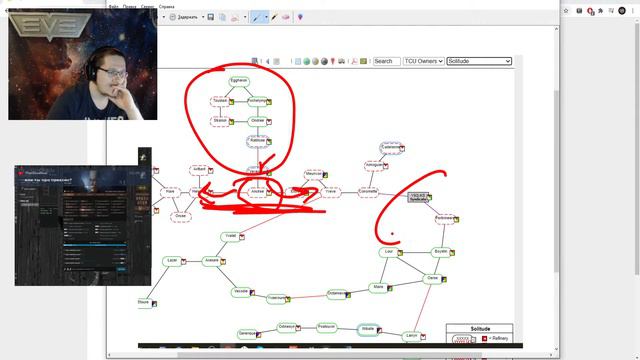Image resolution: width=640 pixels, height=360 pixels.
Task: Select the Stoure system node
Action: tap(144, 303)
